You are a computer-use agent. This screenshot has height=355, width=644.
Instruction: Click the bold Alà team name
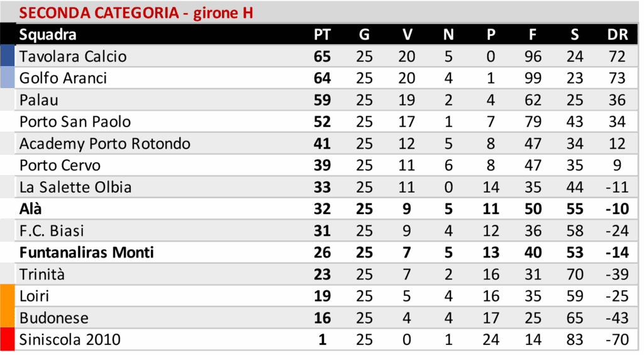click(31, 209)
